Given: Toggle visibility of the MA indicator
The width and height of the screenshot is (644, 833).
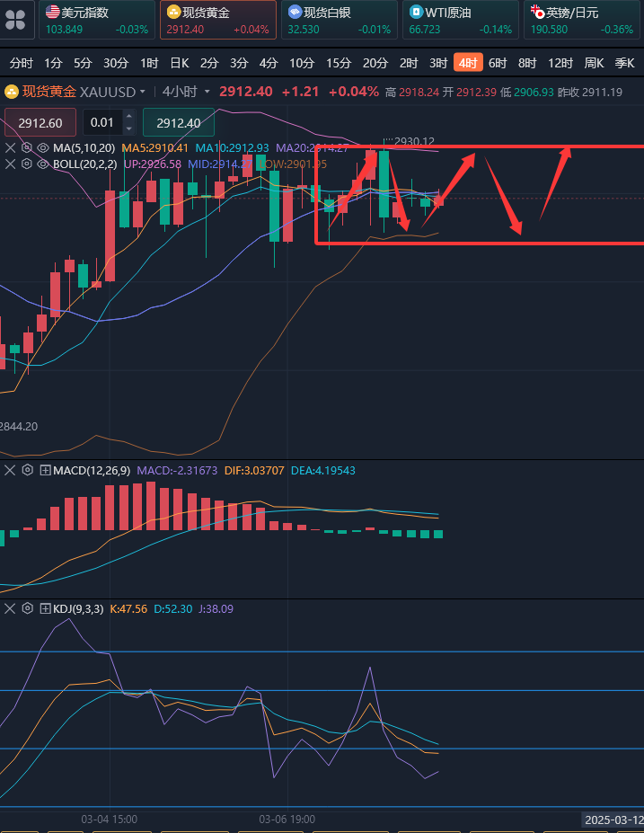Looking at the screenshot, I should (43, 147).
